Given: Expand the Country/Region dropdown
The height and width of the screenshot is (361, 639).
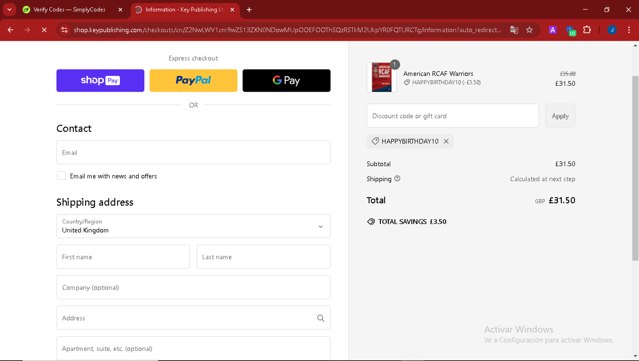Looking at the screenshot, I should (x=193, y=226).
